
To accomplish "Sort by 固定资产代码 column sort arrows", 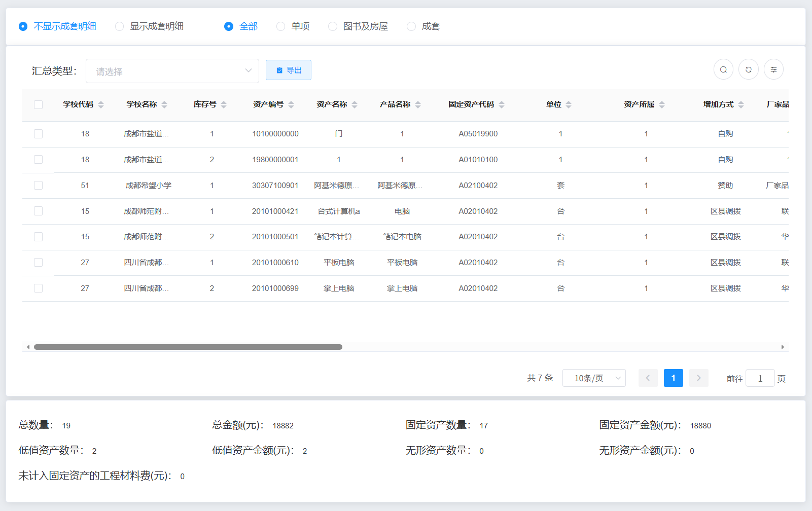I will click(x=502, y=104).
